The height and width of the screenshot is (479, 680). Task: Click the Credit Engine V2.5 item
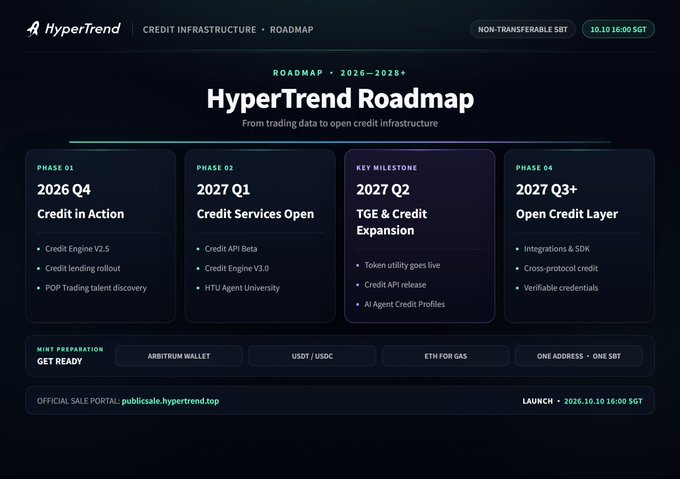tap(77, 249)
